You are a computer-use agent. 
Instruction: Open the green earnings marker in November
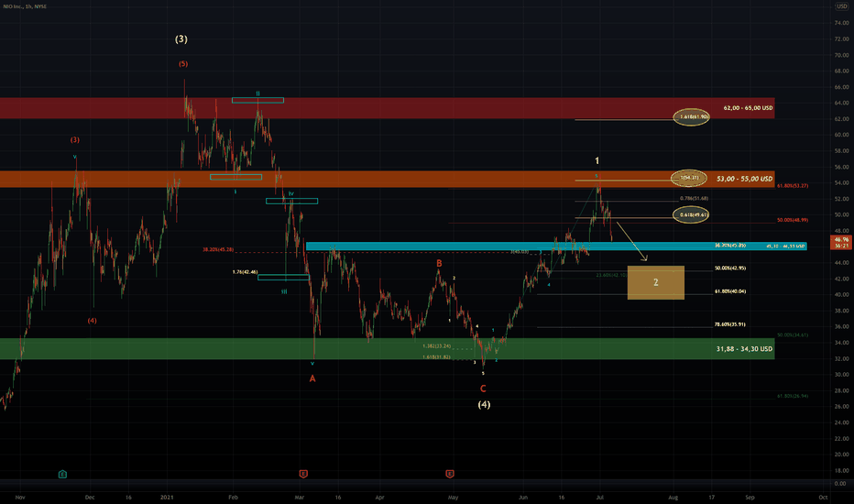62,474
